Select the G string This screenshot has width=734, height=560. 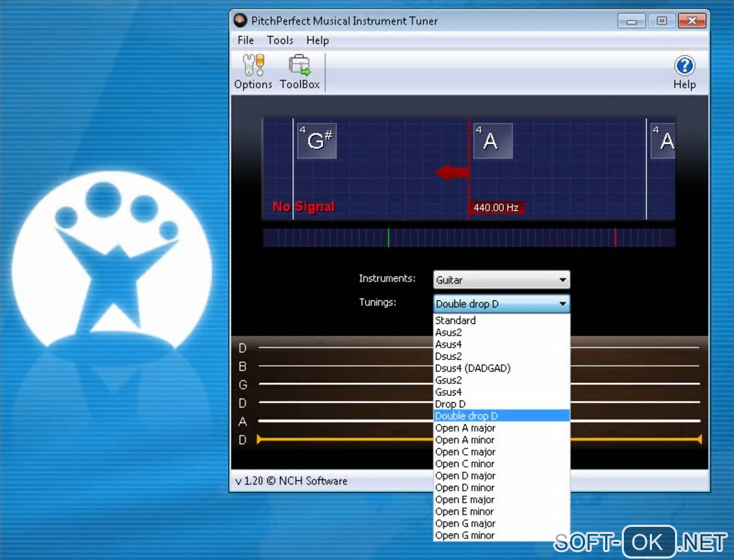click(346, 384)
